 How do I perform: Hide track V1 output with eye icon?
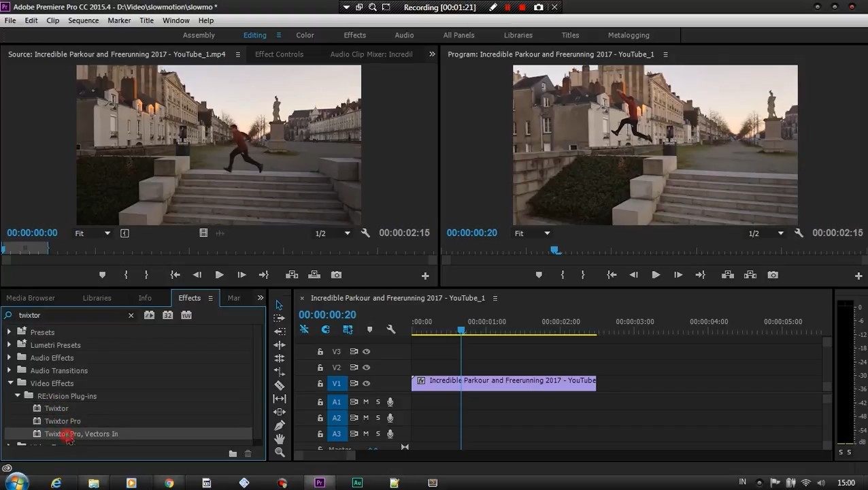(366, 384)
